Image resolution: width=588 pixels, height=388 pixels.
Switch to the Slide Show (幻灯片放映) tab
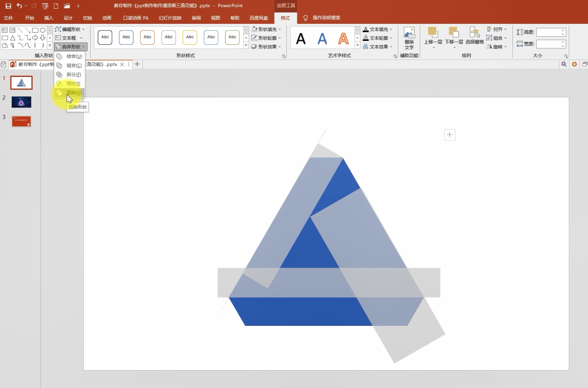click(170, 18)
